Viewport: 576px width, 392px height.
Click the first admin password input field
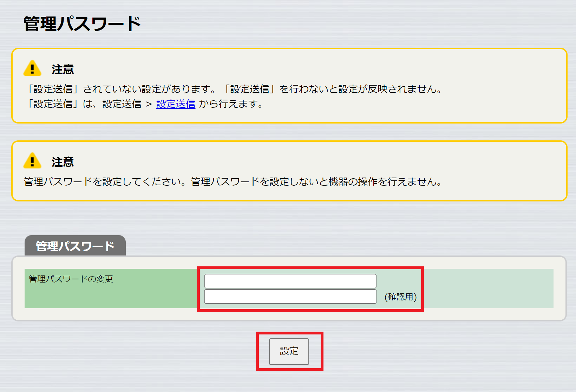point(290,281)
